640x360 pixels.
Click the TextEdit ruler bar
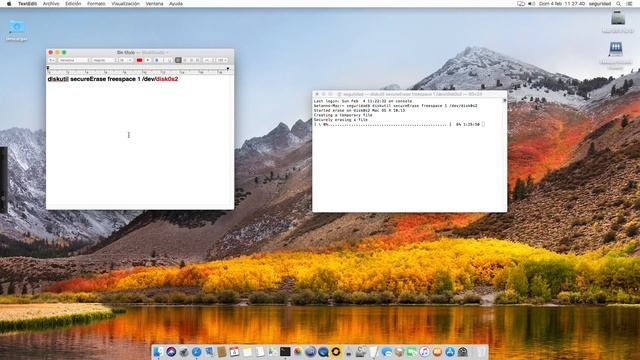pos(140,70)
